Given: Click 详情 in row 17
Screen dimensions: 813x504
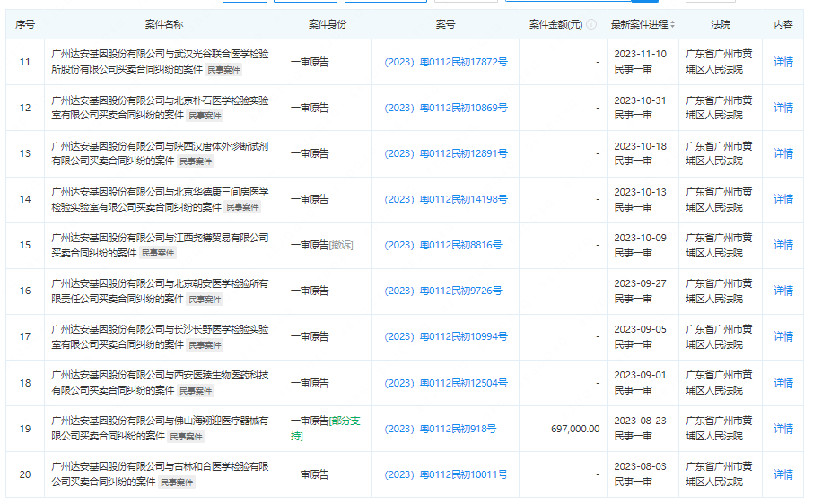Looking at the screenshot, I should coord(783,336).
